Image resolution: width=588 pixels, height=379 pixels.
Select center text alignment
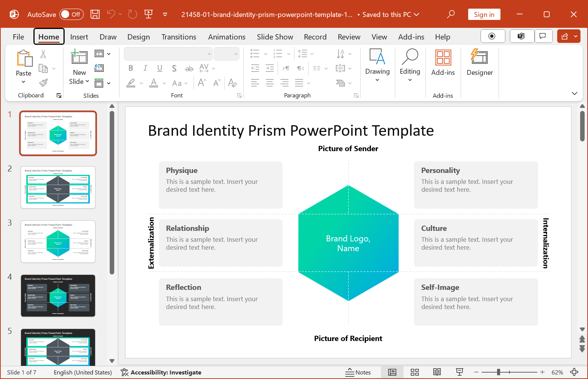point(269,83)
